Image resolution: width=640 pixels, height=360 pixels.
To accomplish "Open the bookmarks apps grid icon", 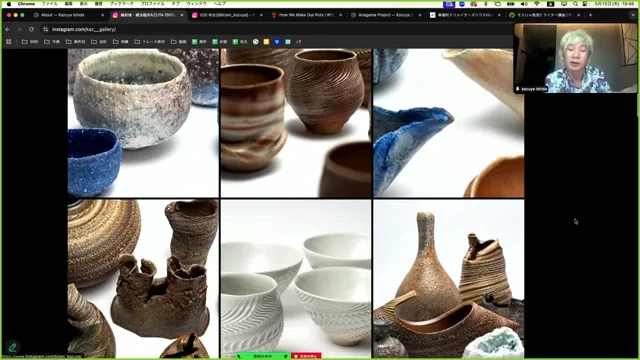I will click(x=9, y=42).
